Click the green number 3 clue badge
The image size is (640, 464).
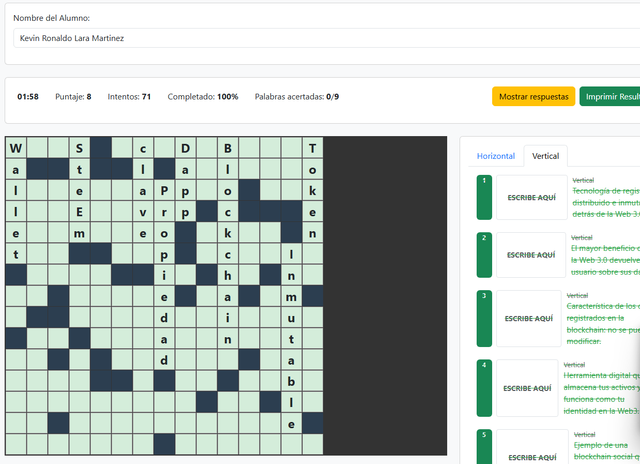(484, 319)
